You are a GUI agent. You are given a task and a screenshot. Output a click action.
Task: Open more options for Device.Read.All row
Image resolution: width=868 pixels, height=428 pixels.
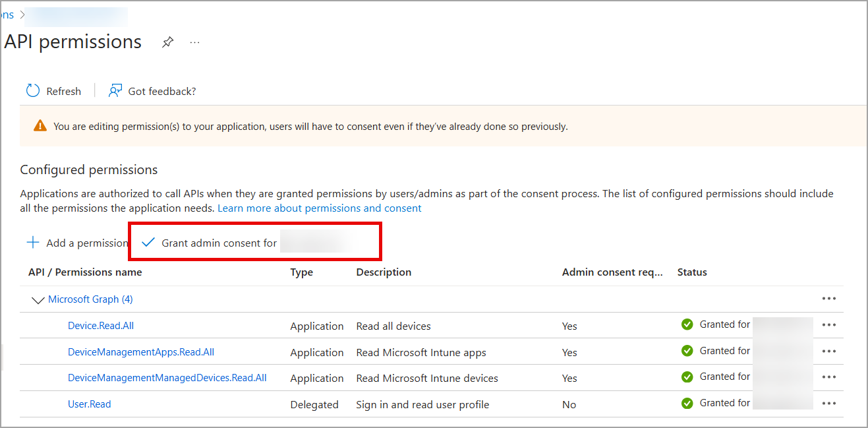[x=828, y=325]
